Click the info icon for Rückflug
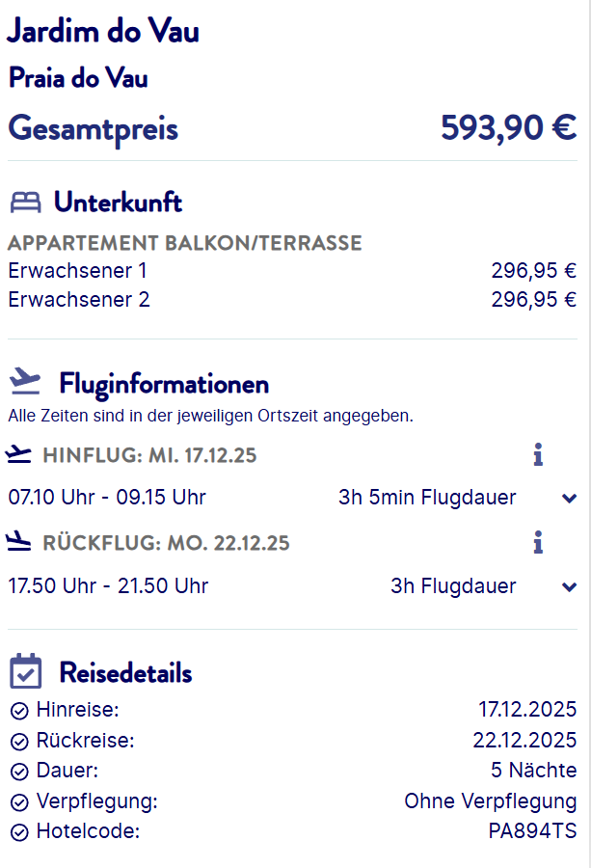The width and height of the screenshot is (591, 868). pyautogui.click(x=539, y=543)
